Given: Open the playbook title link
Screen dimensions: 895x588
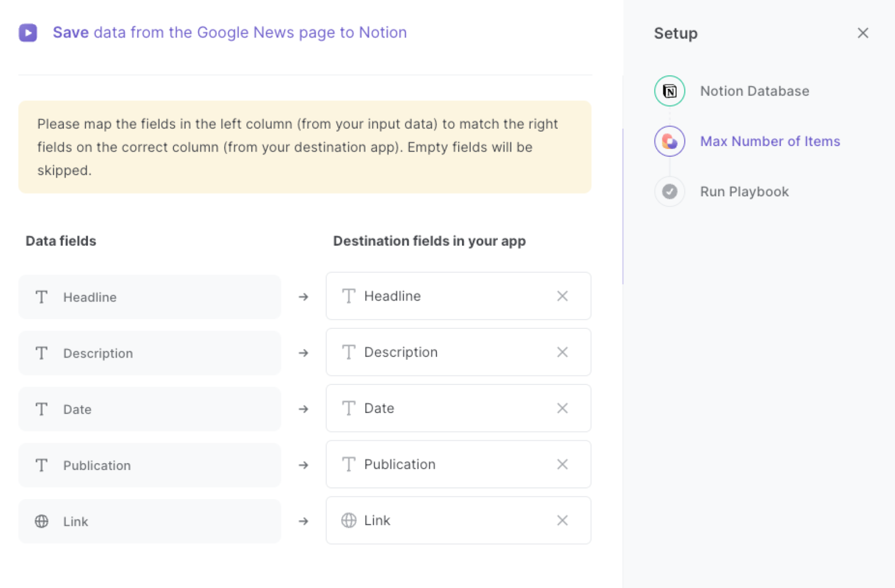Looking at the screenshot, I should 230,32.
